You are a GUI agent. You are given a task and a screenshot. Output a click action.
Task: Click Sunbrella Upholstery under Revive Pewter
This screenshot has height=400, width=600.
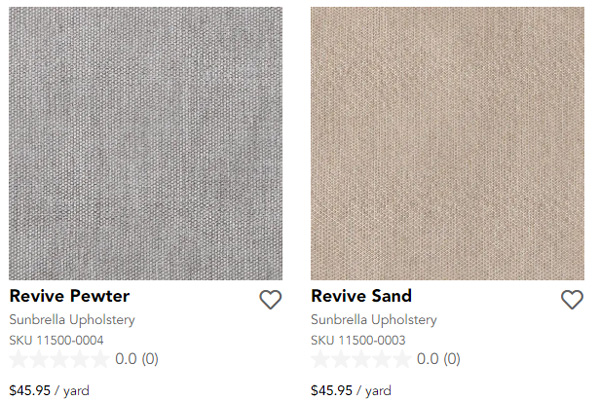[x=72, y=320]
